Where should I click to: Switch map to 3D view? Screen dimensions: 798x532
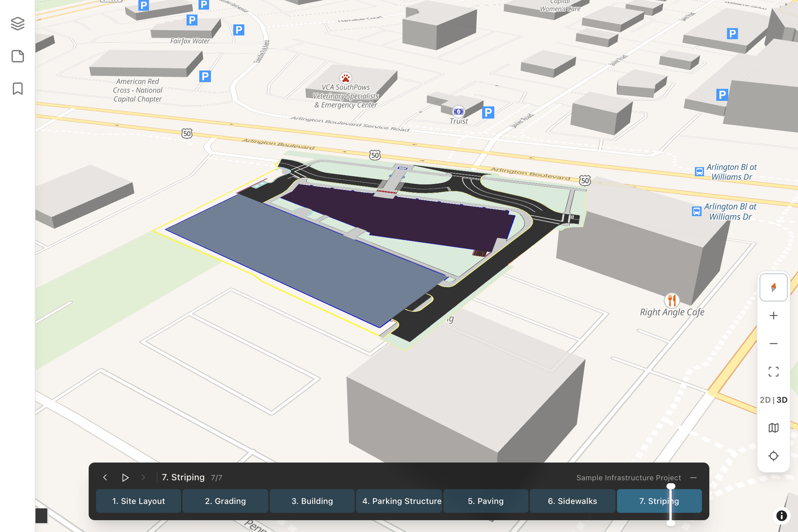[782, 400]
